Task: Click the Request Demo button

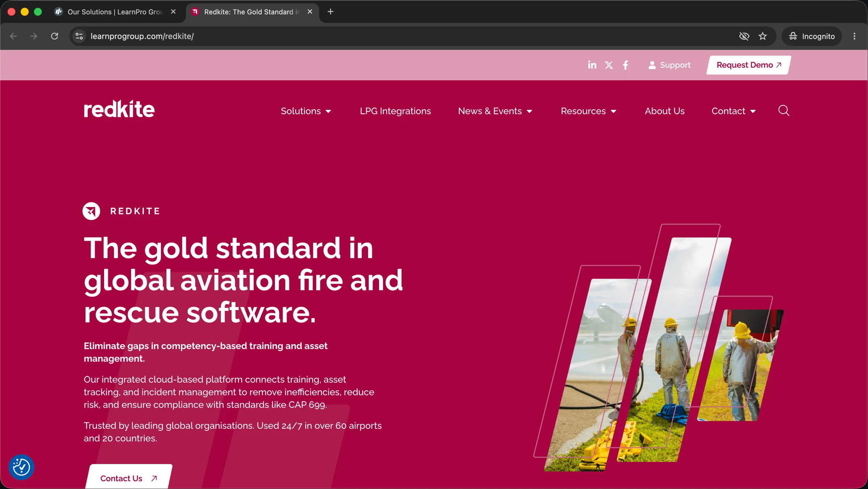Action: click(x=749, y=65)
